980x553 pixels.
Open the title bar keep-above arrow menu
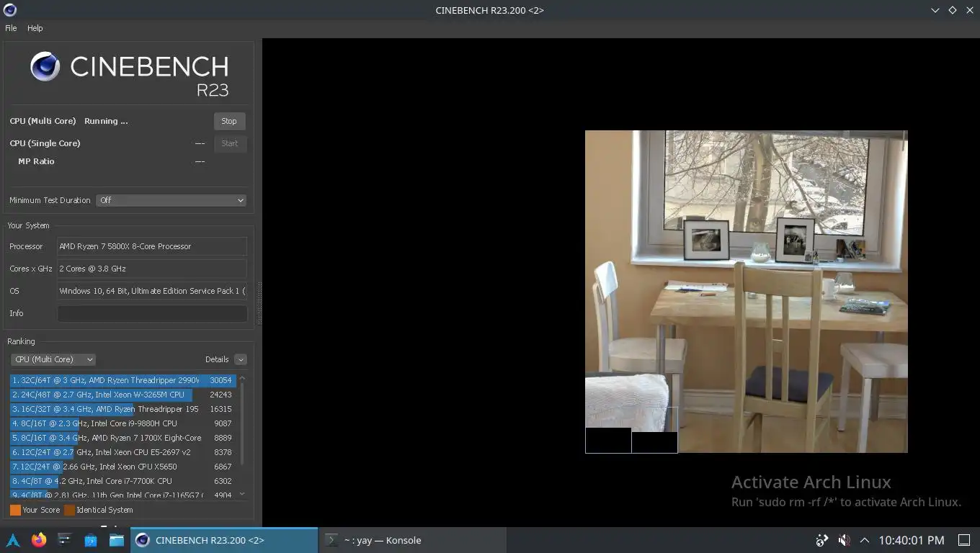coord(935,10)
